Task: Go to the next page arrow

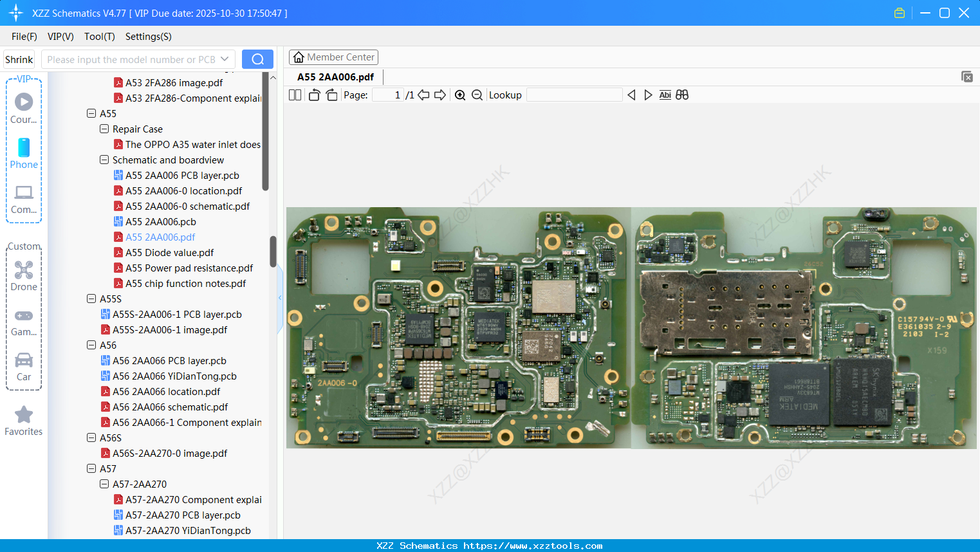Action: [440, 95]
